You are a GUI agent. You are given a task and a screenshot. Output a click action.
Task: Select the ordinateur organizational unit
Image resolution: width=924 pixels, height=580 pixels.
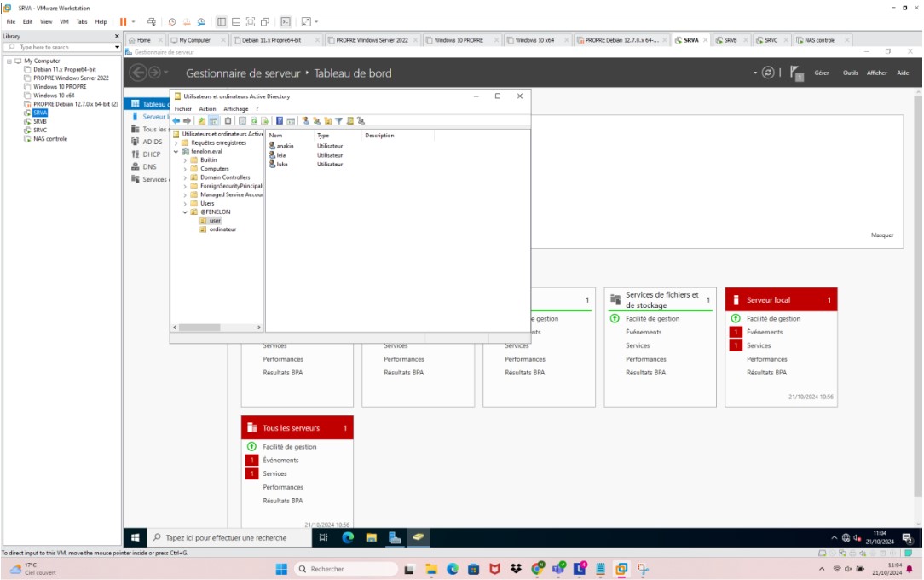click(x=218, y=229)
